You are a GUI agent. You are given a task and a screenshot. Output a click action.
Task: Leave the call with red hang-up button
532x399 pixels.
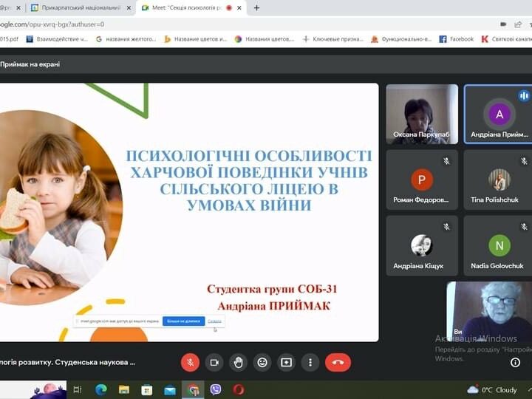click(338, 362)
